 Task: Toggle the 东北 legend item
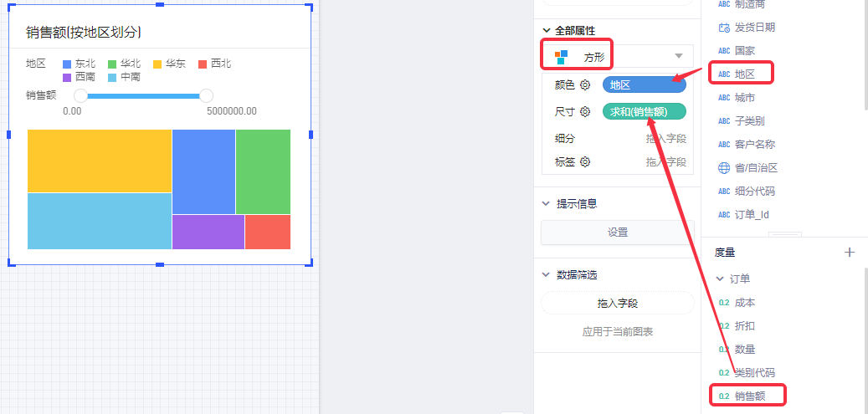click(x=79, y=64)
